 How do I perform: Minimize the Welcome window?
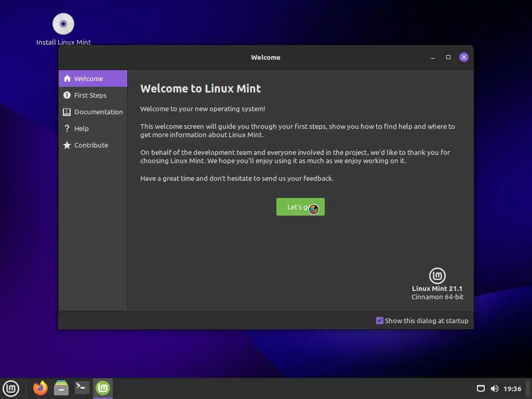433,57
